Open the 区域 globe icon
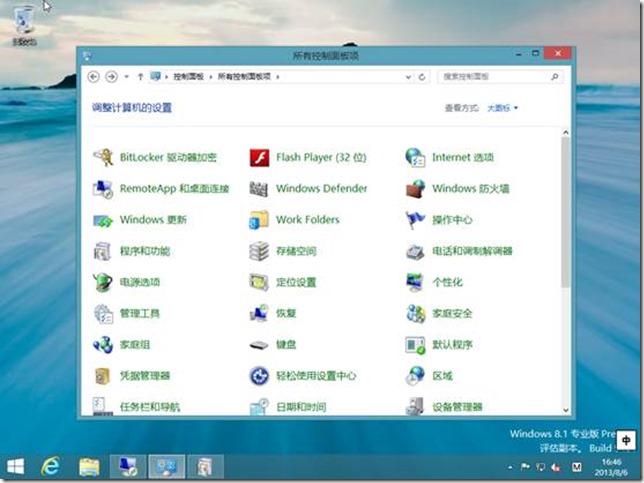This screenshot has width=644, height=483. (415, 376)
